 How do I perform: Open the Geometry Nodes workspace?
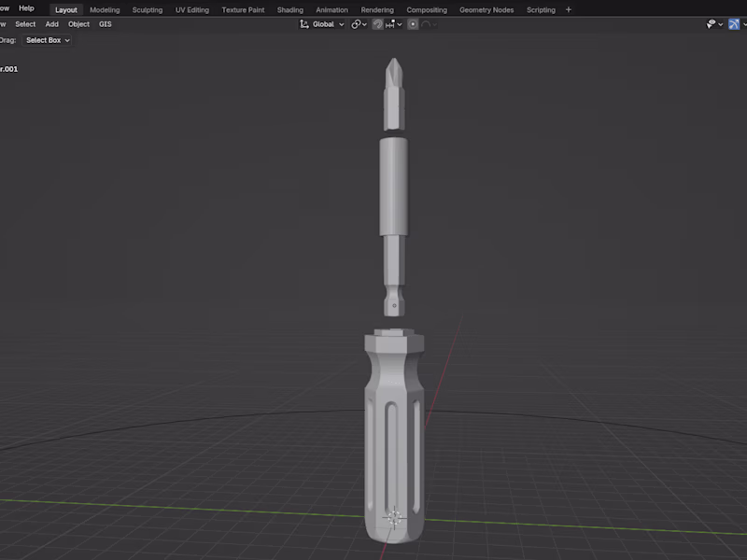tap(486, 9)
